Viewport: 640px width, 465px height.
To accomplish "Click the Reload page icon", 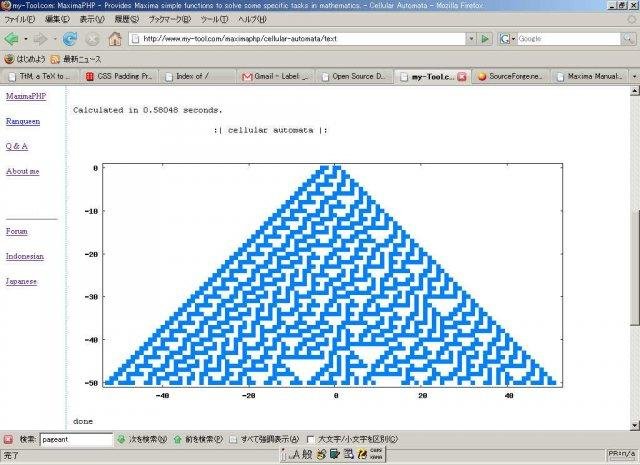I will (x=69, y=39).
